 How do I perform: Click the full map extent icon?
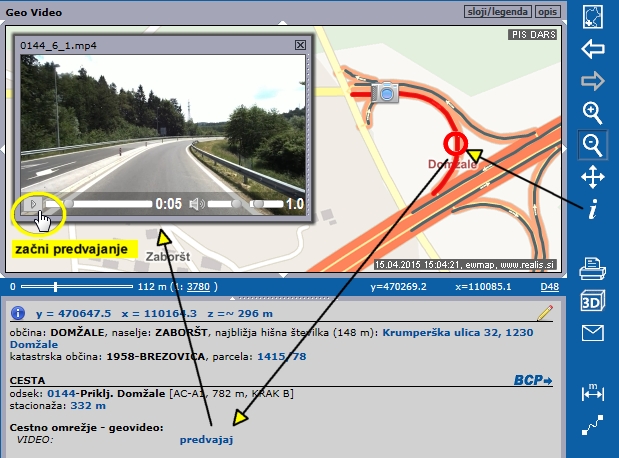coord(594,16)
